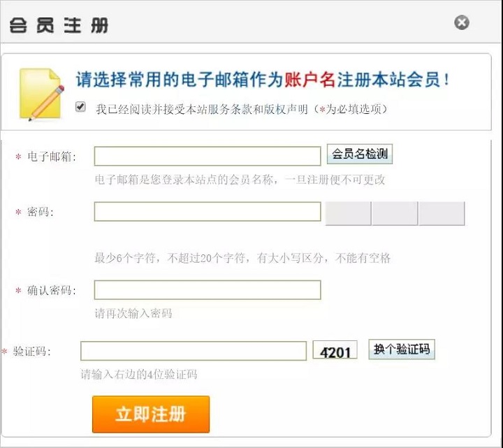Check availability with 会员名检测 button
Image resolution: width=503 pixels, height=448 pixels.
coord(360,154)
